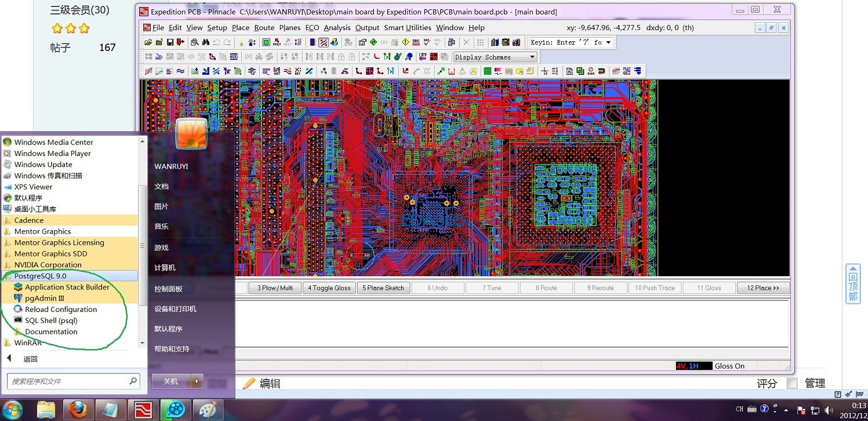Expand the Cadence program folder
868x421 pixels.
click(x=70, y=220)
